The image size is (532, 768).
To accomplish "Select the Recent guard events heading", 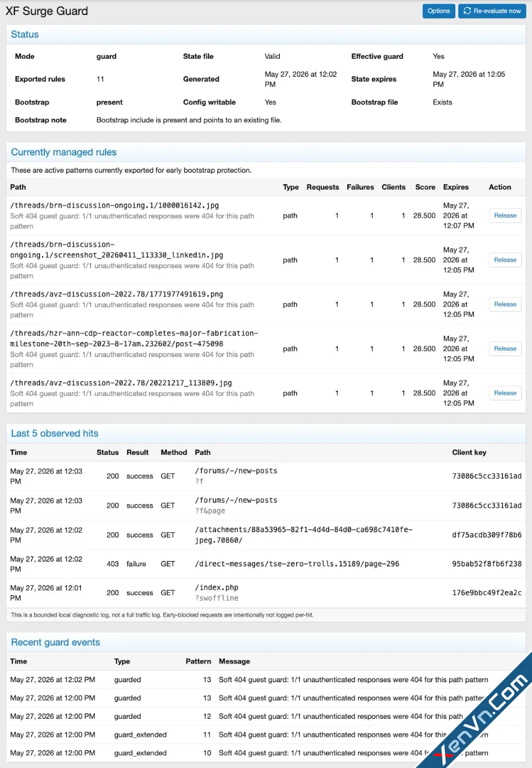I will [x=55, y=642].
